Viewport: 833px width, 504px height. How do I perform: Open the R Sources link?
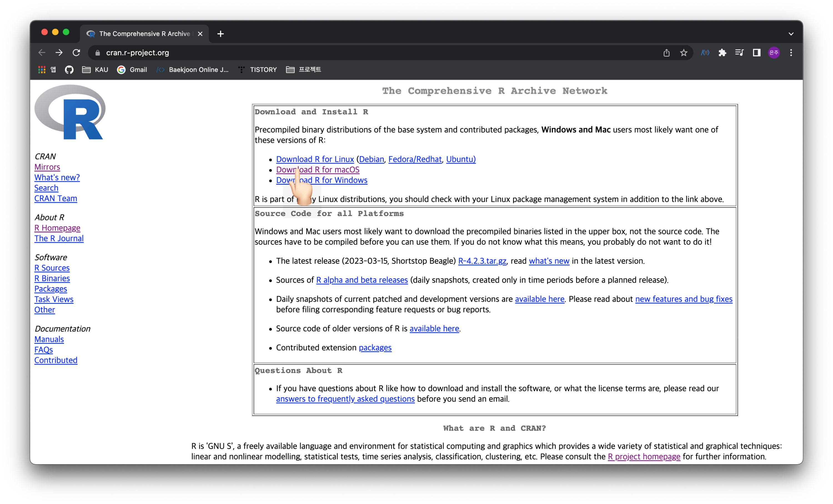tap(52, 268)
